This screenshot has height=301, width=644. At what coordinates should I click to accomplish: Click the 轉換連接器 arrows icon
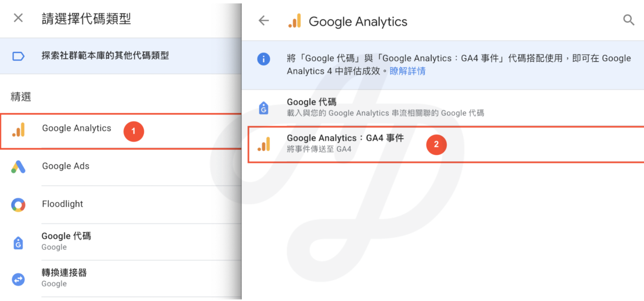tap(18, 279)
